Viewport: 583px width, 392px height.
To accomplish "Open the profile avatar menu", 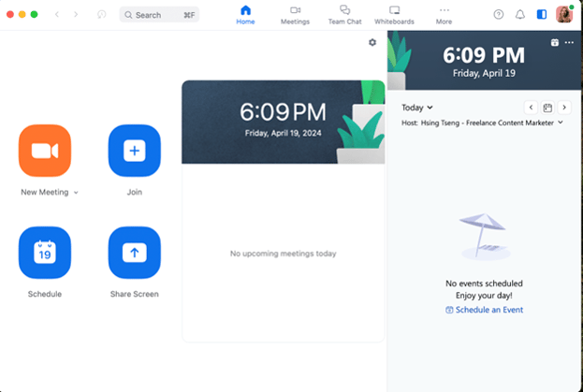I will coord(564,14).
